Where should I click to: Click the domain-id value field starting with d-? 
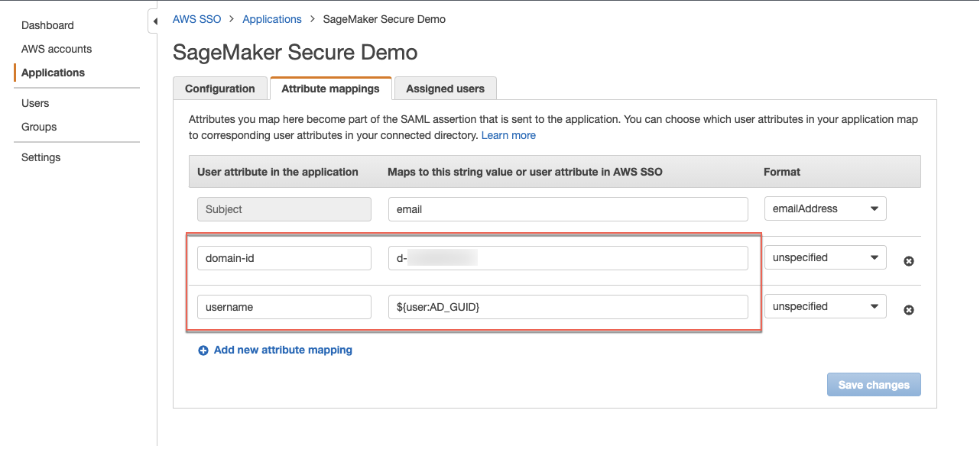tap(568, 258)
